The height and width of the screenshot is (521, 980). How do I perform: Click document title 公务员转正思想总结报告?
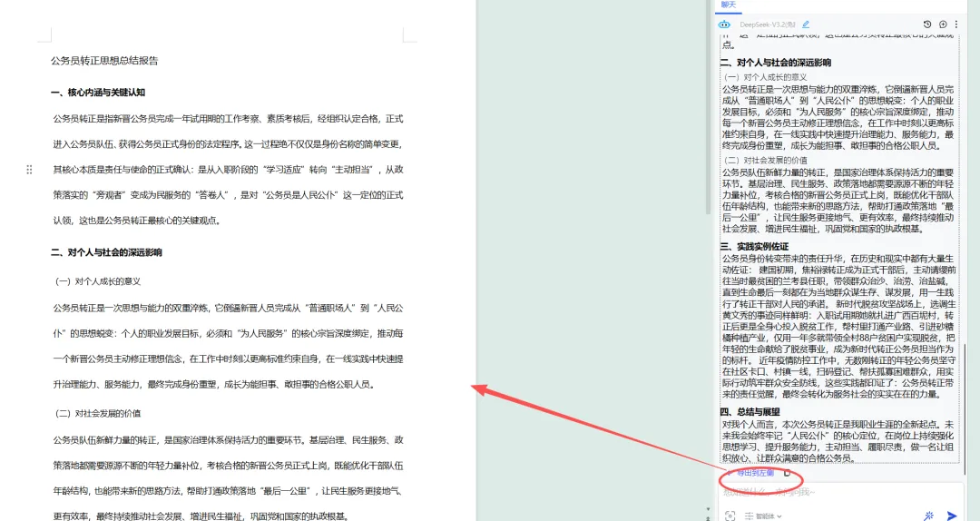[x=104, y=61]
